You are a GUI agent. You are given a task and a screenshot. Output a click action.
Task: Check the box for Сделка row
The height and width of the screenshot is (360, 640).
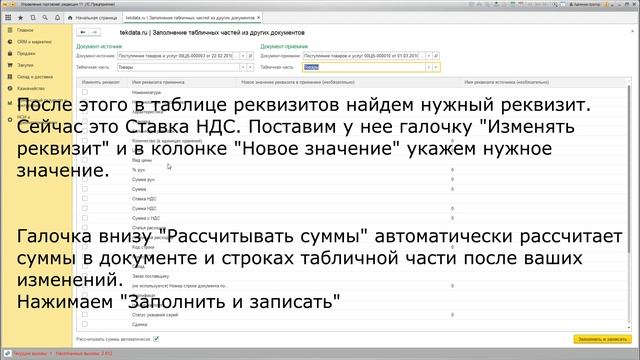(x=84, y=324)
